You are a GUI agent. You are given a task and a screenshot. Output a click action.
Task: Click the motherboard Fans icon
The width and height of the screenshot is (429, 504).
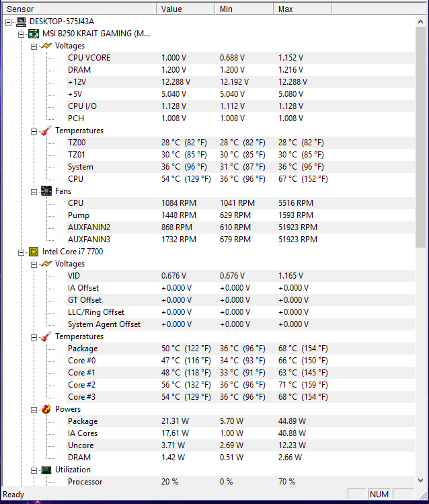coord(46,191)
